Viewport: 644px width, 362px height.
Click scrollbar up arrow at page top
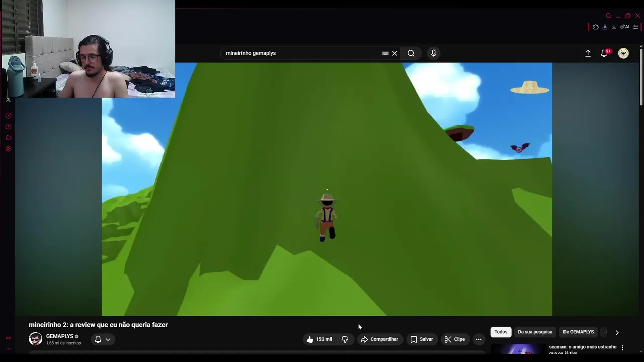tap(641, 47)
